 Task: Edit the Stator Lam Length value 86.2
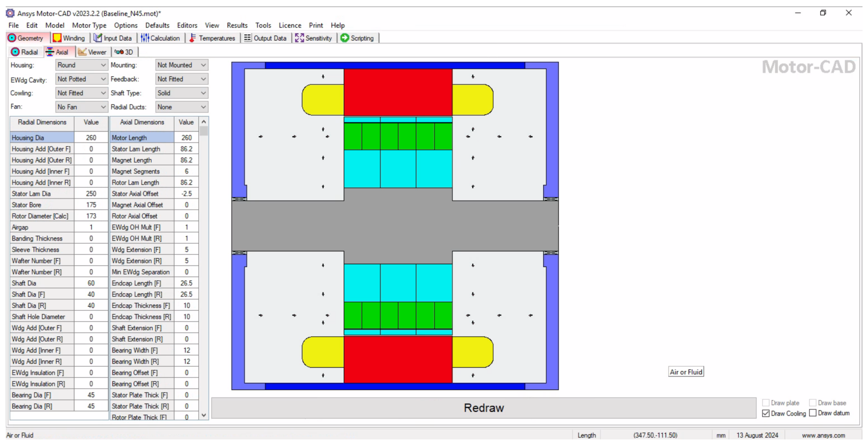pyautogui.click(x=186, y=149)
